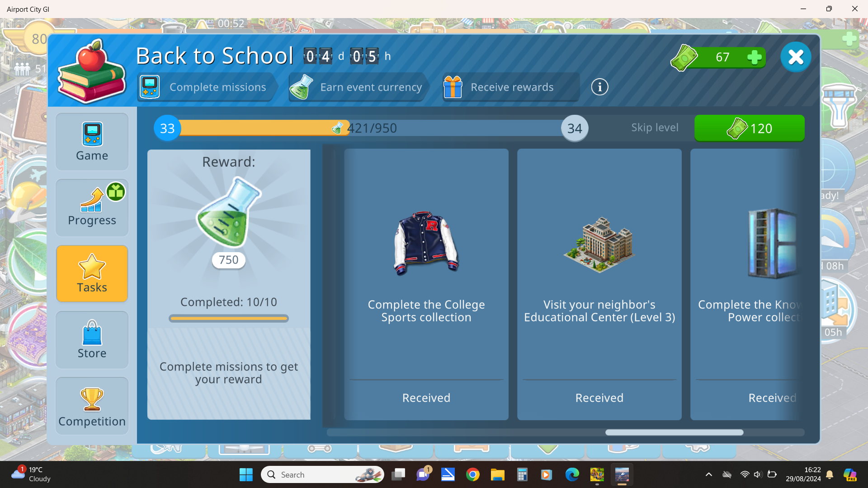This screenshot has height=488, width=868.
Task: Click the green plus at top right of game
Action: tap(849, 39)
